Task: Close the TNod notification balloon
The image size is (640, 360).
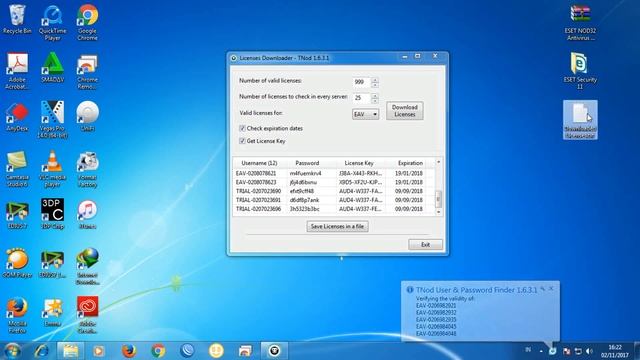Action: (551, 289)
